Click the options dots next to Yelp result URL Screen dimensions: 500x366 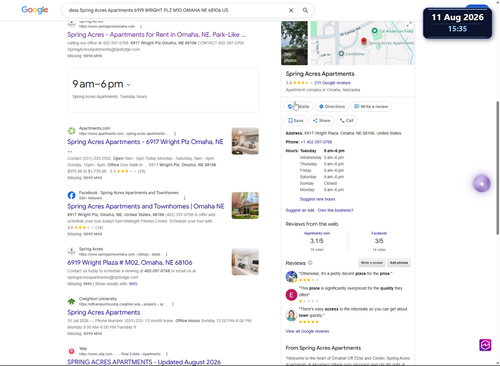(166, 354)
